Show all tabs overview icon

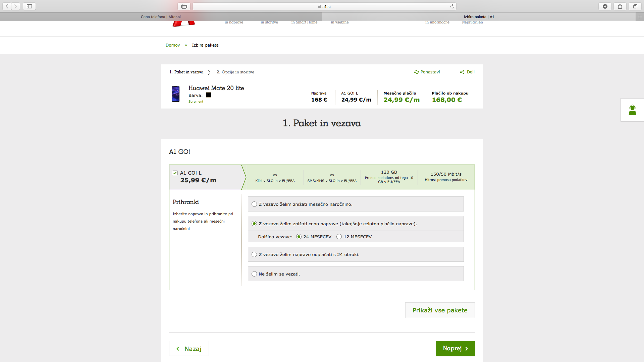(635, 6)
